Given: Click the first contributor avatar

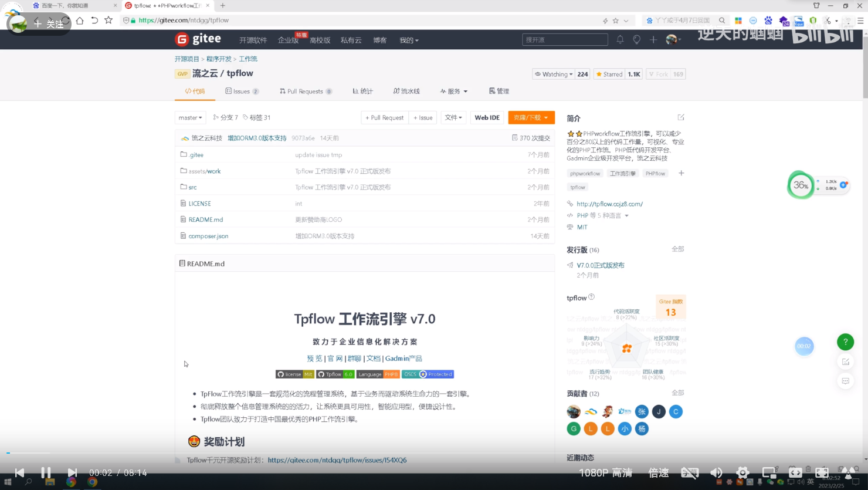Looking at the screenshot, I should click(x=574, y=411).
